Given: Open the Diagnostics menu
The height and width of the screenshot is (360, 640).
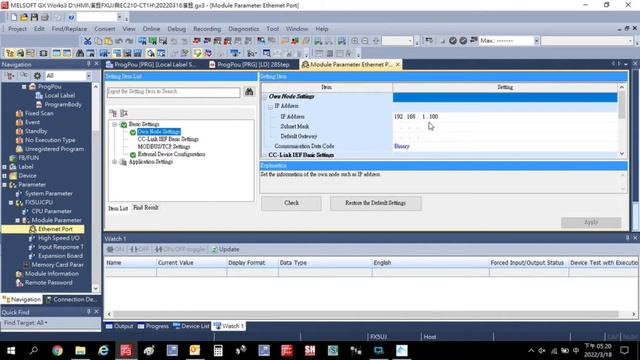Looking at the screenshot, I should pos(244,29).
